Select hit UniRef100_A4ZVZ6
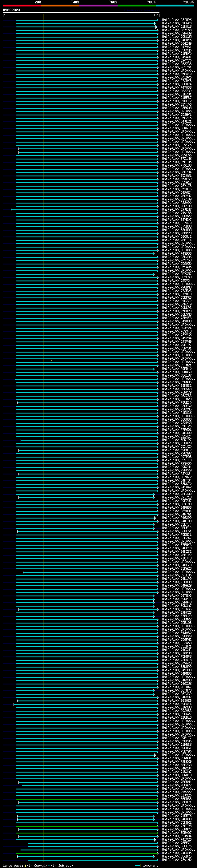The height and width of the screenshot is (868, 197). (x=176, y=840)
